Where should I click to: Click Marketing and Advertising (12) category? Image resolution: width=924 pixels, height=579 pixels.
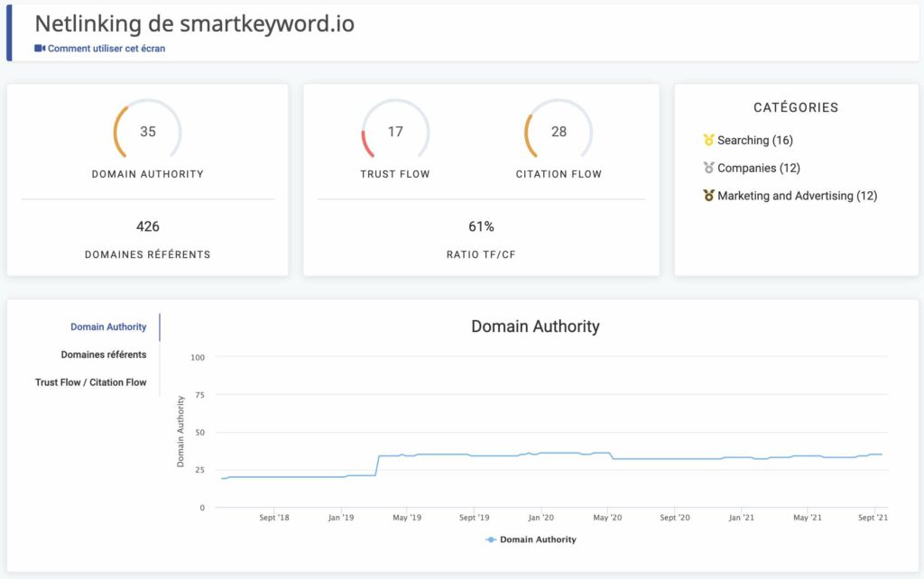[798, 196]
